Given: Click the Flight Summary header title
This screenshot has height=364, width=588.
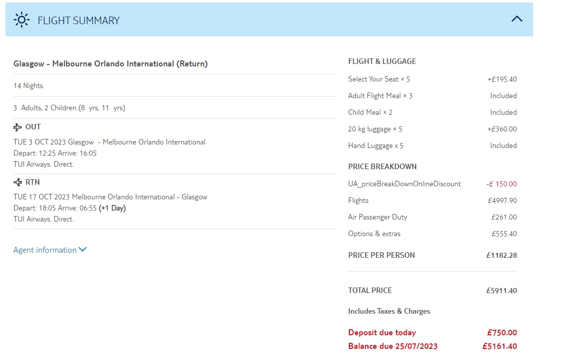Looking at the screenshot, I should tap(79, 21).
